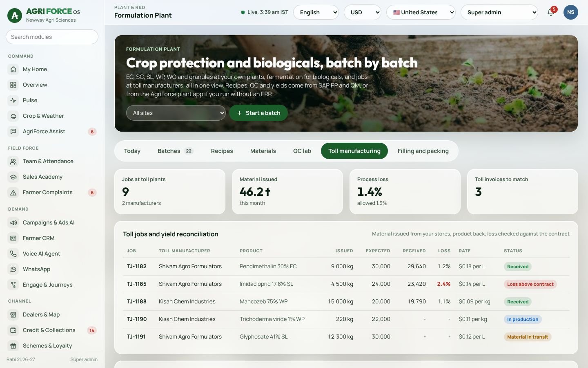The image size is (588, 368).
Task: Click the Toll invoices to match card
Action: point(523,192)
